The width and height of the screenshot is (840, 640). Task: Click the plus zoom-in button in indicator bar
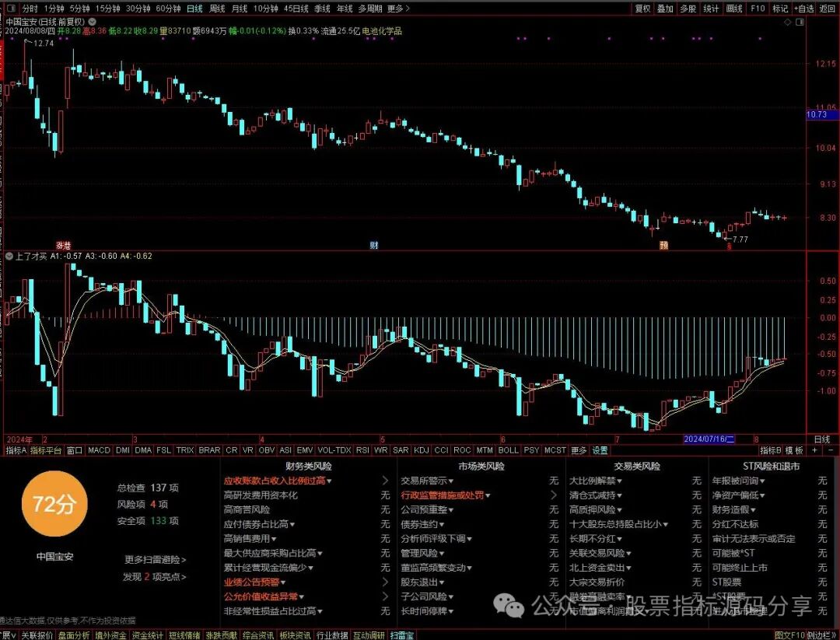(814, 450)
